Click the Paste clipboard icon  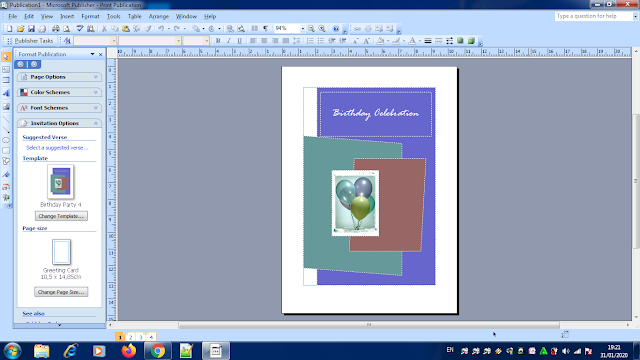126,29
